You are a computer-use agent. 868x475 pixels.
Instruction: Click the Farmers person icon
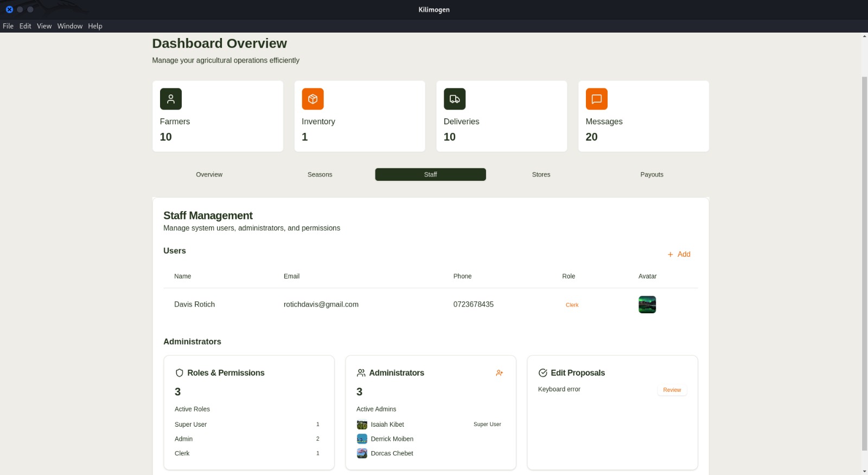[x=171, y=99]
